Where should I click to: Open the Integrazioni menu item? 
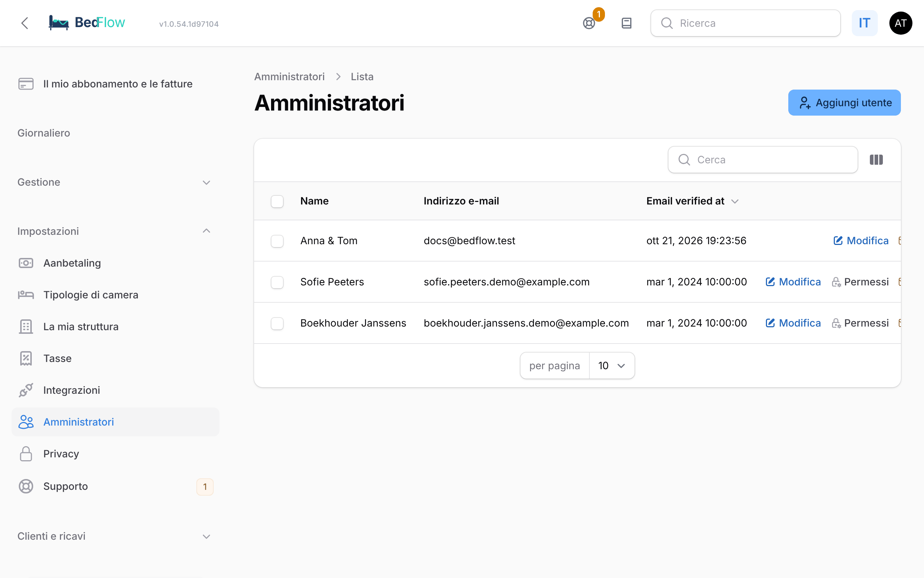click(114, 390)
